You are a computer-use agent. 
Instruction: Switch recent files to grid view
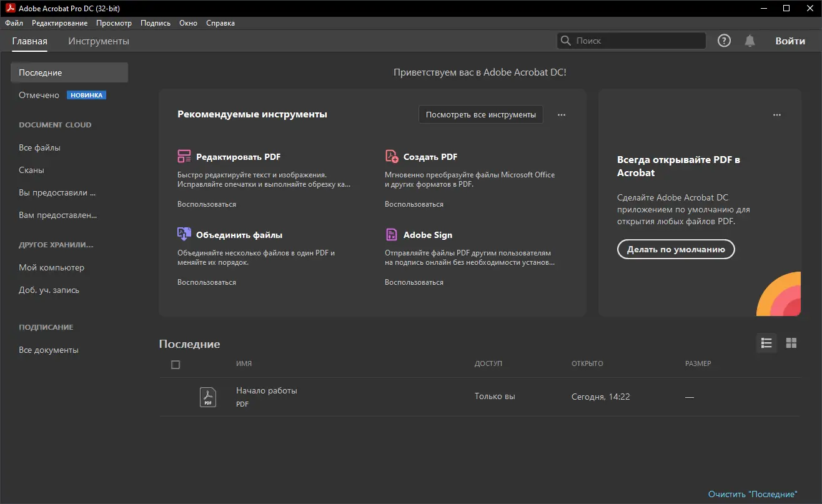[x=791, y=343]
